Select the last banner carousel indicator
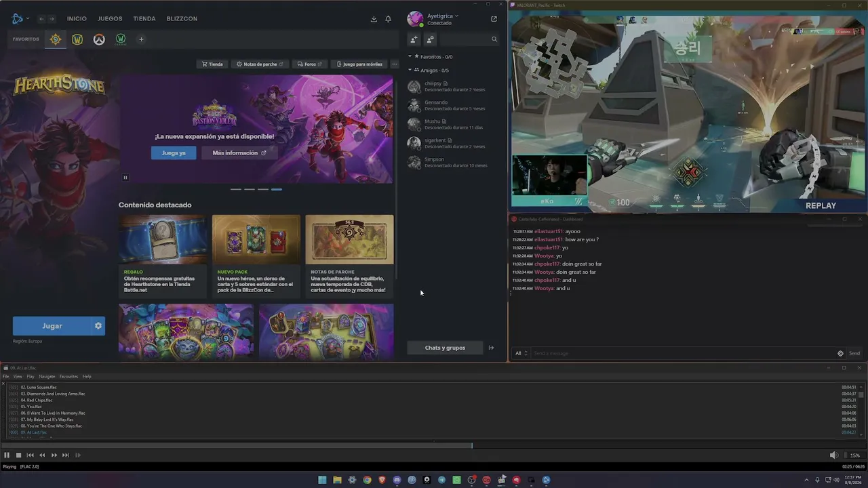Viewport: 868px width, 488px height. 277,189
